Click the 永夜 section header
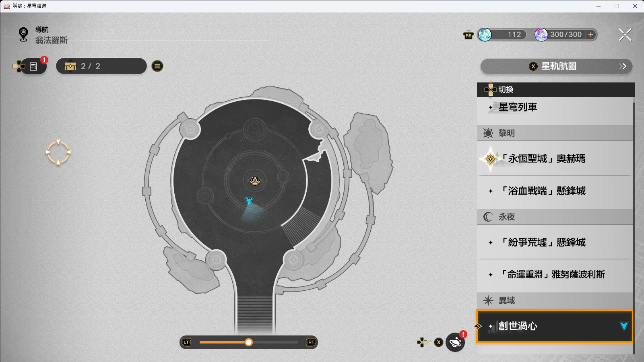 coord(555,217)
